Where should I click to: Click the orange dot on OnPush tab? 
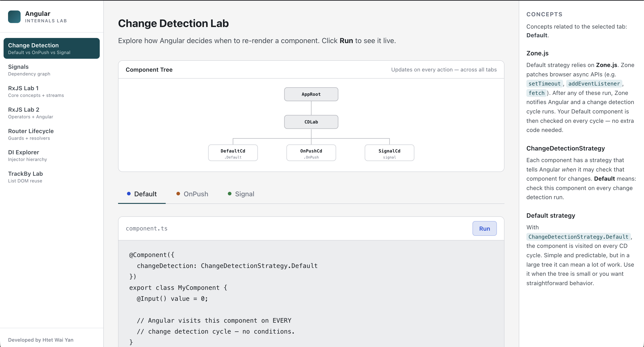pyautogui.click(x=178, y=194)
